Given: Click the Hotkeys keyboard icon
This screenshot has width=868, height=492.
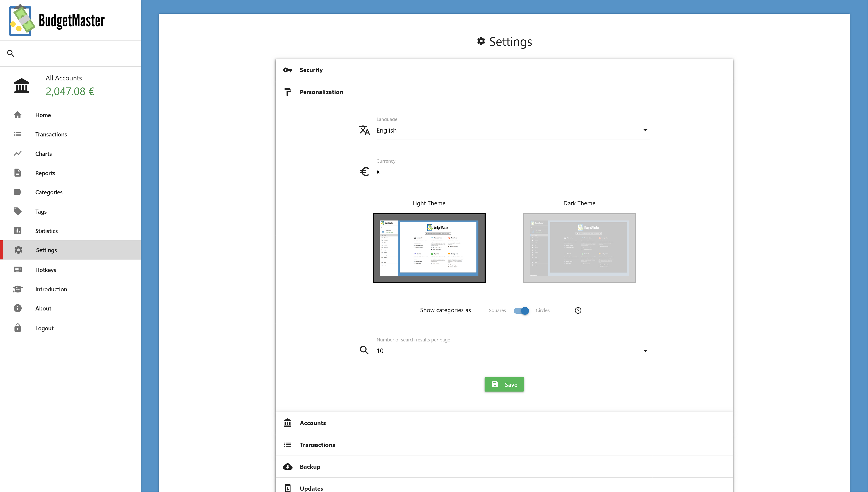Looking at the screenshot, I should [x=18, y=269].
